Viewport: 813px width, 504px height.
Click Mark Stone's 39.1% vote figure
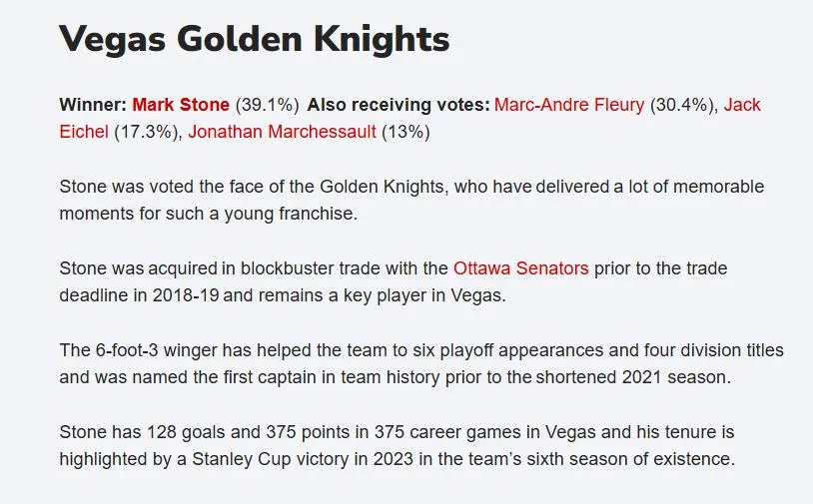point(267,105)
